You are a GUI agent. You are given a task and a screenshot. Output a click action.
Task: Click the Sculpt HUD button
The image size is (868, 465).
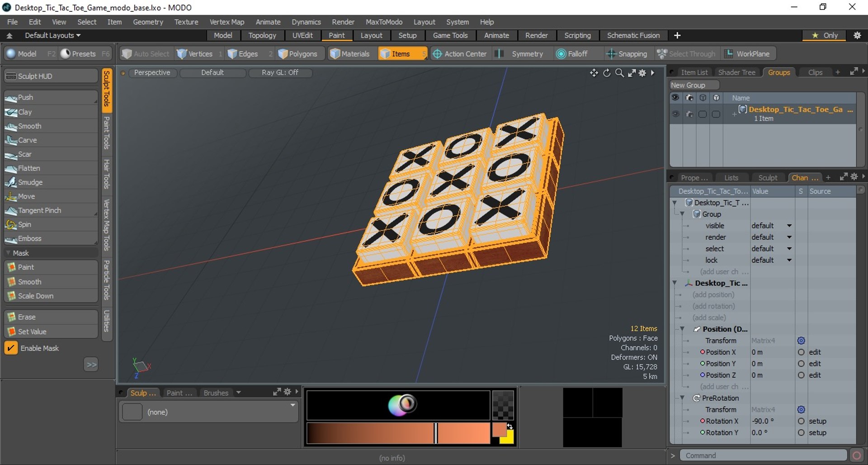pyautogui.click(x=51, y=76)
